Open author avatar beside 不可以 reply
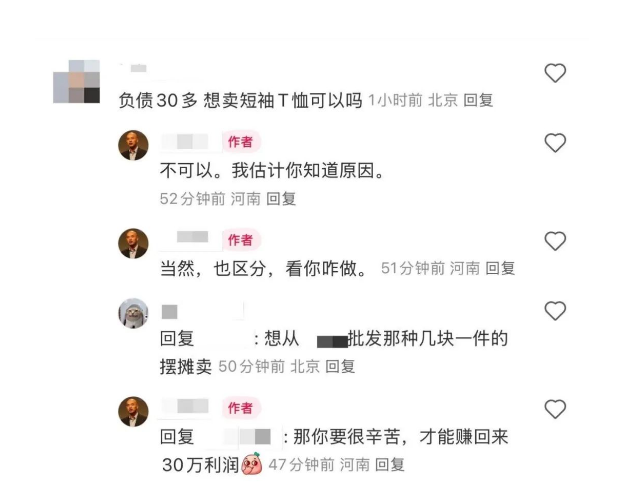637x490 pixels. pos(133,145)
